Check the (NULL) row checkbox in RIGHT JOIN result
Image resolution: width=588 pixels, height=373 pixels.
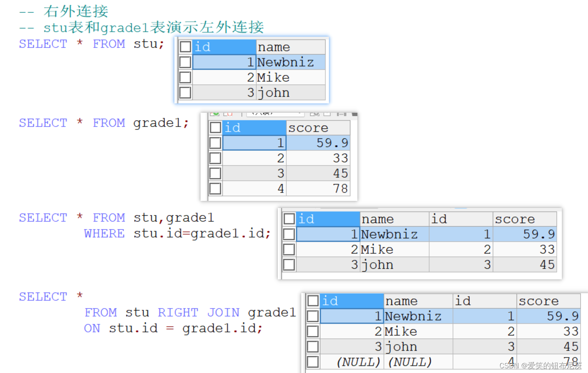click(313, 362)
